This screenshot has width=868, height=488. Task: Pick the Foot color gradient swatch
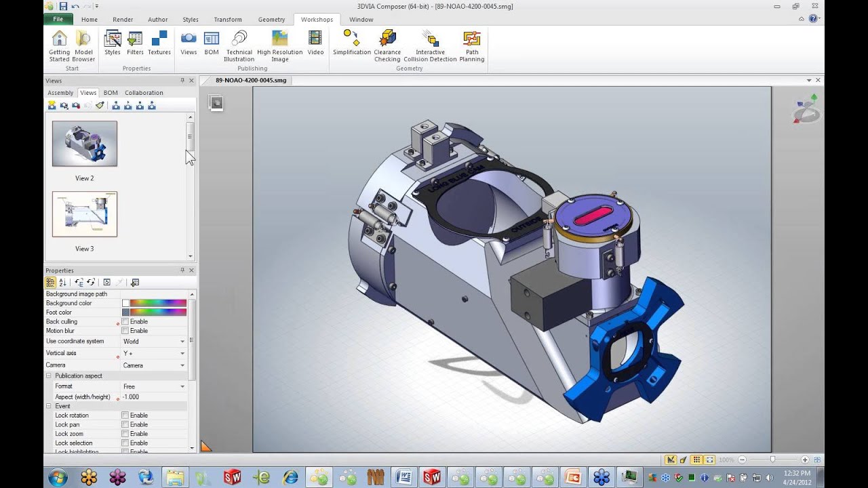(158, 312)
